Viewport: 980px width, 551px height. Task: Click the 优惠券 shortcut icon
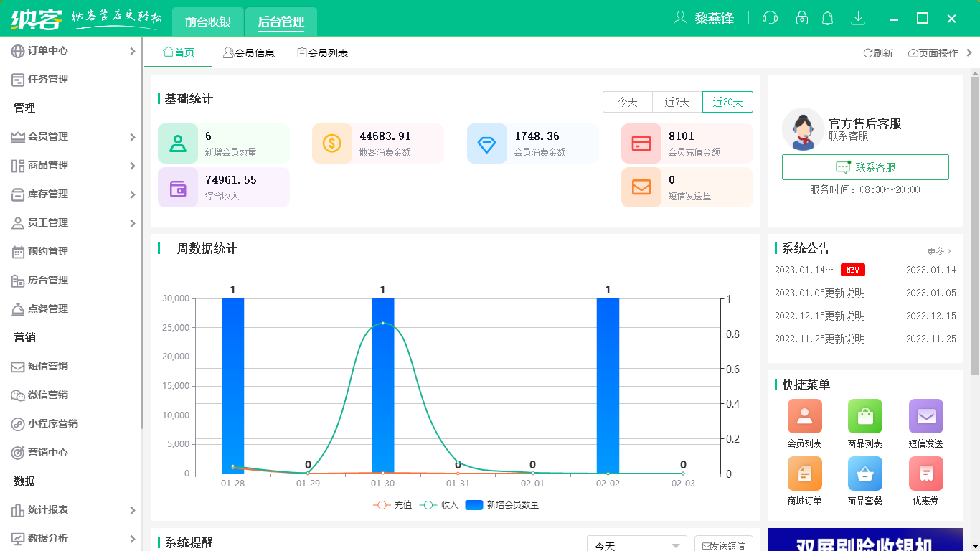pos(925,474)
